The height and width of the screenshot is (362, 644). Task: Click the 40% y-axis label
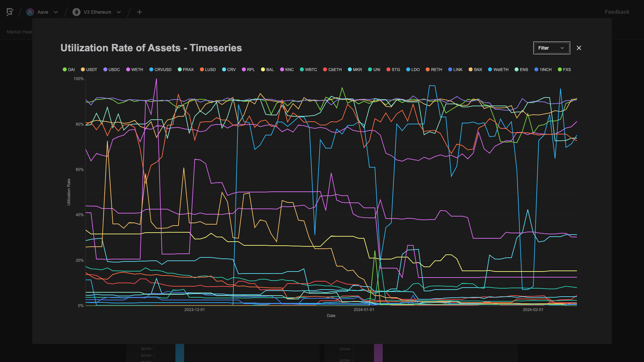(80, 215)
